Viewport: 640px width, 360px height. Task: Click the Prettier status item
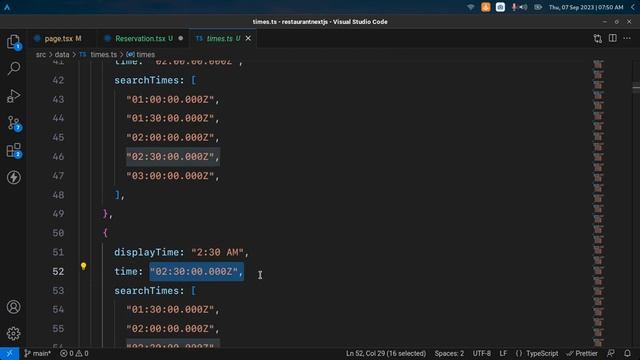[x=582, y=353]
